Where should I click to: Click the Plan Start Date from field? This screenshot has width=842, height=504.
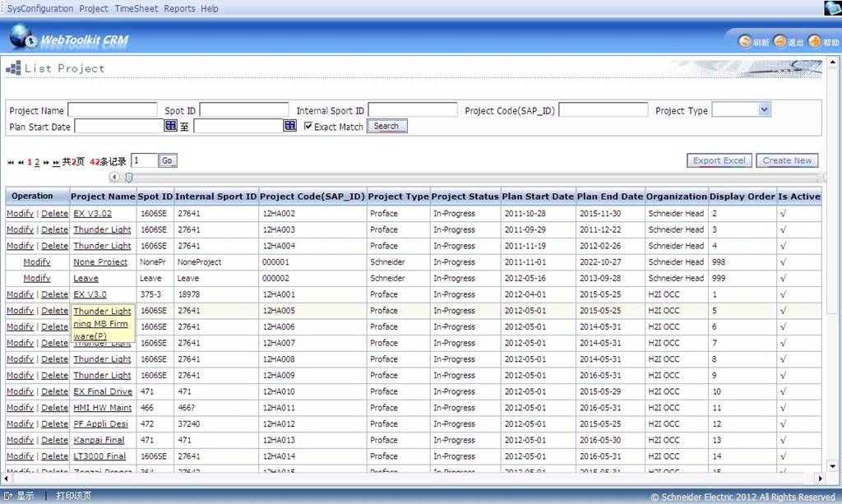click(x=118, y=126)
